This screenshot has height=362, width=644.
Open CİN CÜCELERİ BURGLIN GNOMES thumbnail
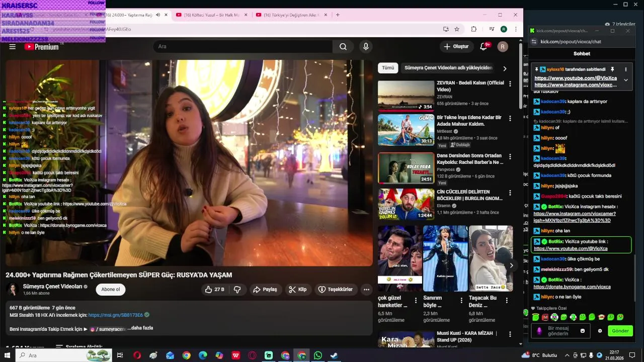(406, 204)
